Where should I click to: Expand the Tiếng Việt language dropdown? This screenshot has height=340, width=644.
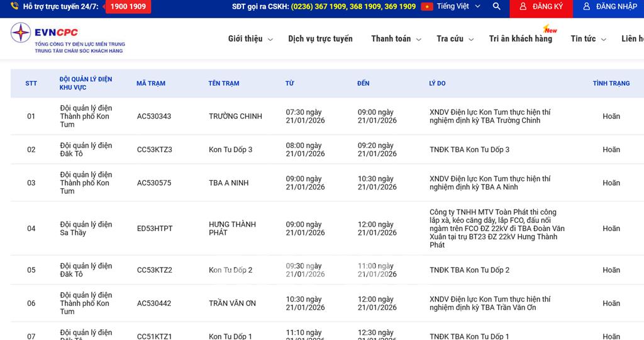click(477, 6)
